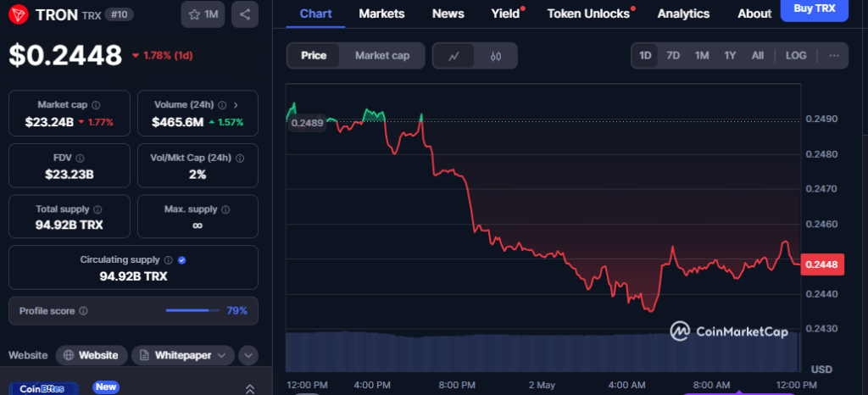This screenshot has width=868, height=395.
Task: Switch to the Markets tab
Action: [x=381, y=14]
